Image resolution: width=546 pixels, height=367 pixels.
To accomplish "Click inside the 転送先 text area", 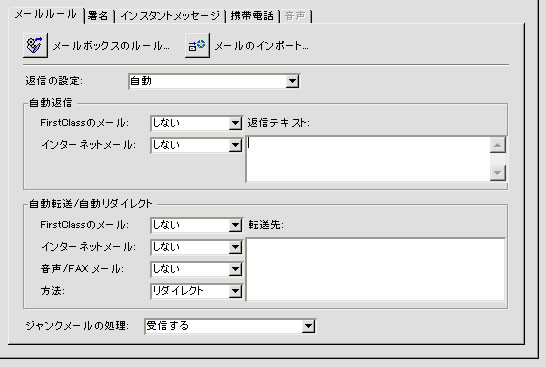I will (x=375, y=269).
